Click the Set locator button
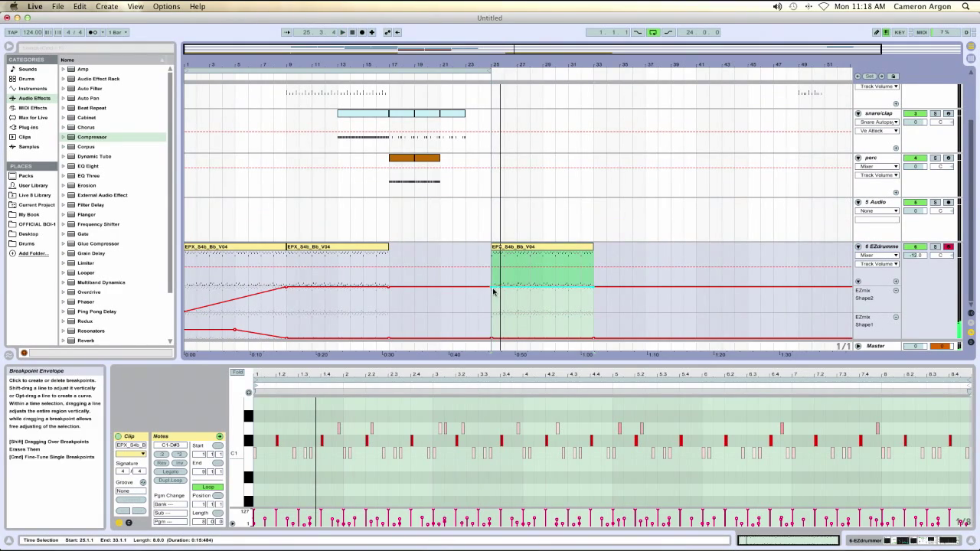Viewport: 980px width, 551px height. pos(869,76)
